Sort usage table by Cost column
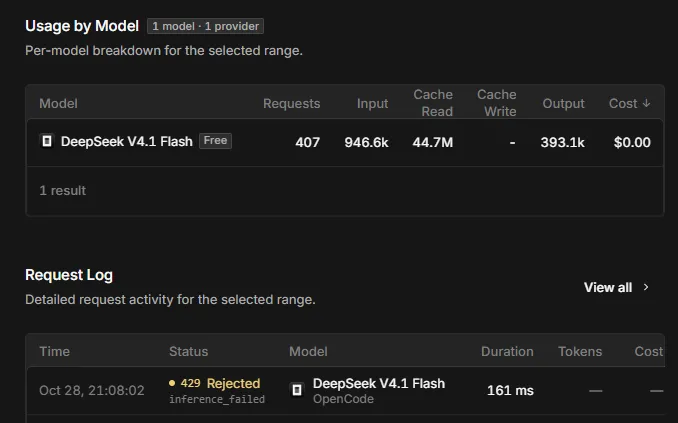 (x=629, y=103)
